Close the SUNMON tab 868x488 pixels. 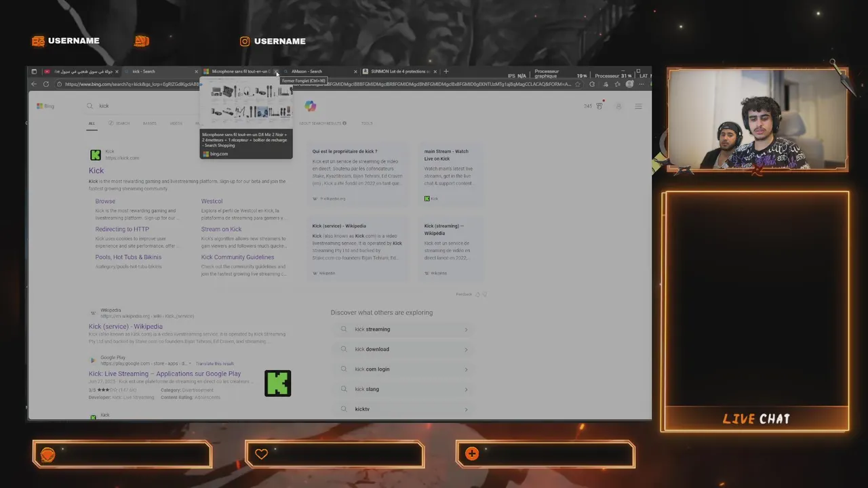[x=435, y=71]
